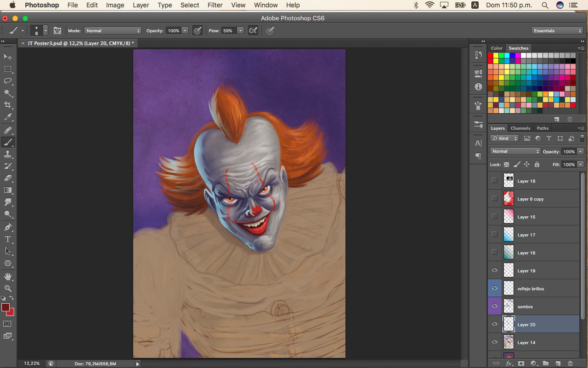The height and width of the screenshot is (368, 588).
Task: Switch to the Paths tab
Action: tap(543, 128)
